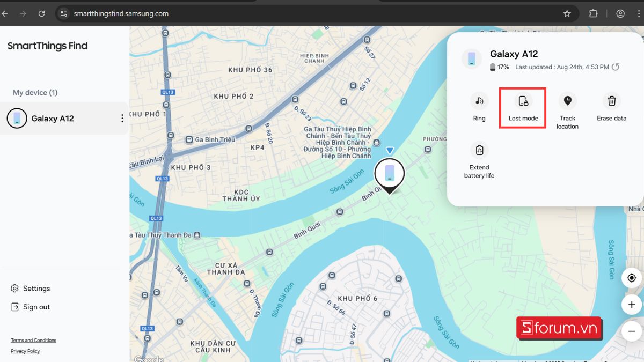The width and height of the screenshot is (644, 362).
Task: Click the address bar URL
Action: [121, 14]
